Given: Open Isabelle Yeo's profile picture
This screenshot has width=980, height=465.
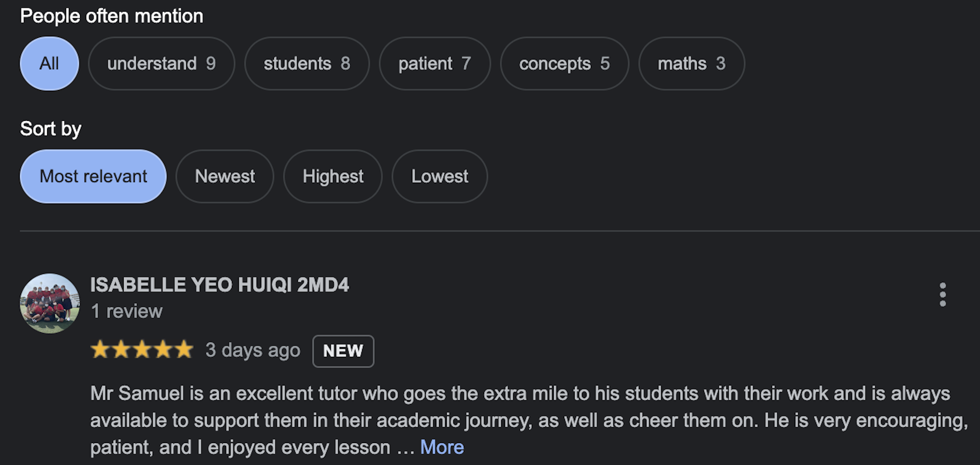Looking at the screenshot, I should (x=50, y=304).
